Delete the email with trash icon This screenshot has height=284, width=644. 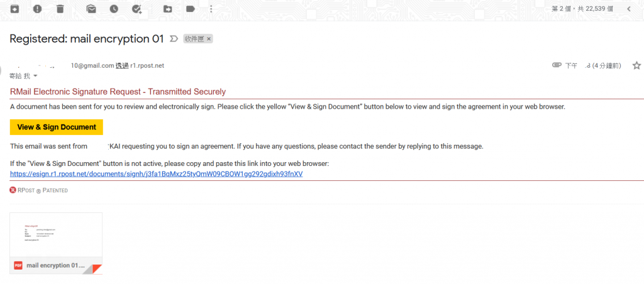[60, 9]
